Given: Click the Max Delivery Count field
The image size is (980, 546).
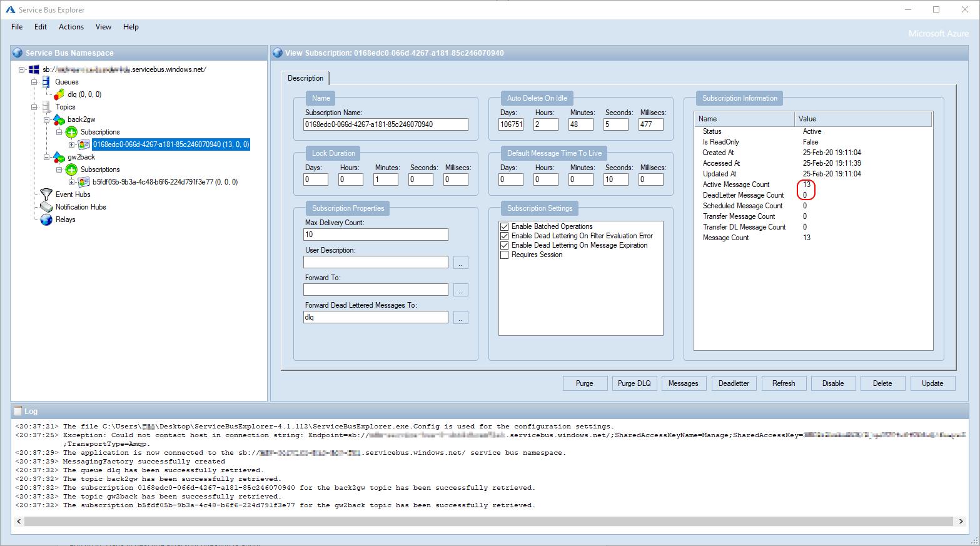Looking at the screenshot, I should coord(376,235).
